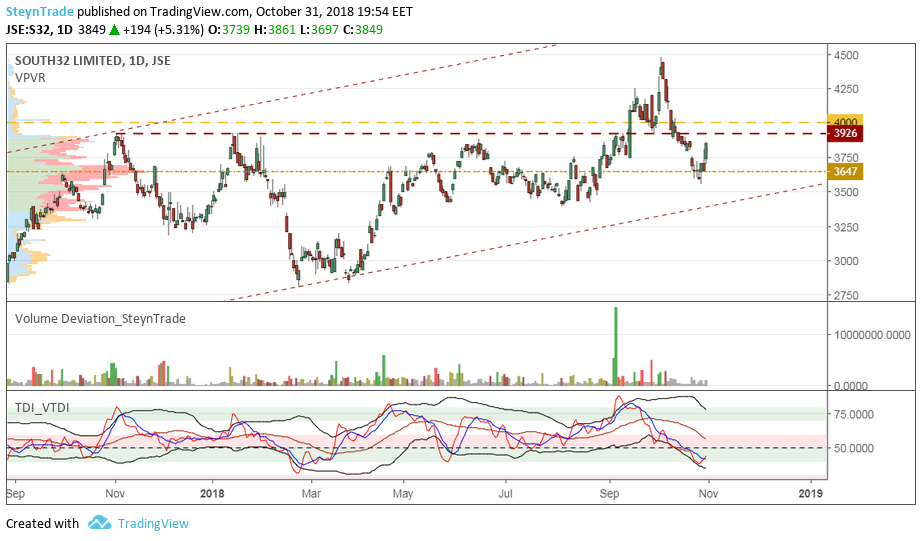
Task: Click the JSE:S32, 1D symbol text
Action: 39,29
